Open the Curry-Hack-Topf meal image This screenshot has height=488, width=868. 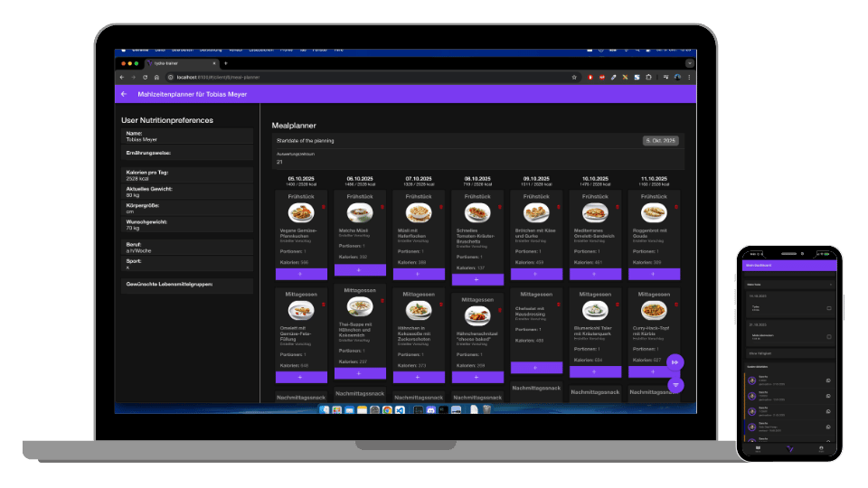pos(654,310)
